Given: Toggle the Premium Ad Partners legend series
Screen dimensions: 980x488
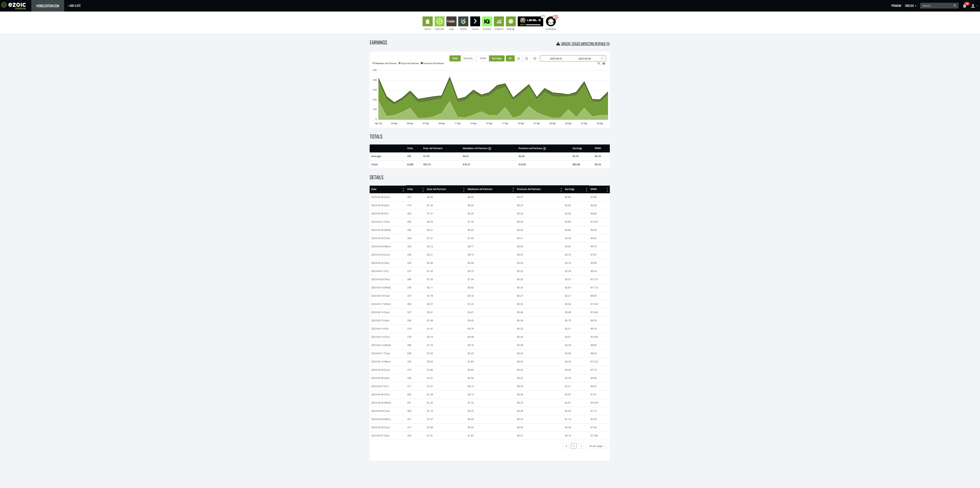Looking at the screenshot, I should 432,64.
